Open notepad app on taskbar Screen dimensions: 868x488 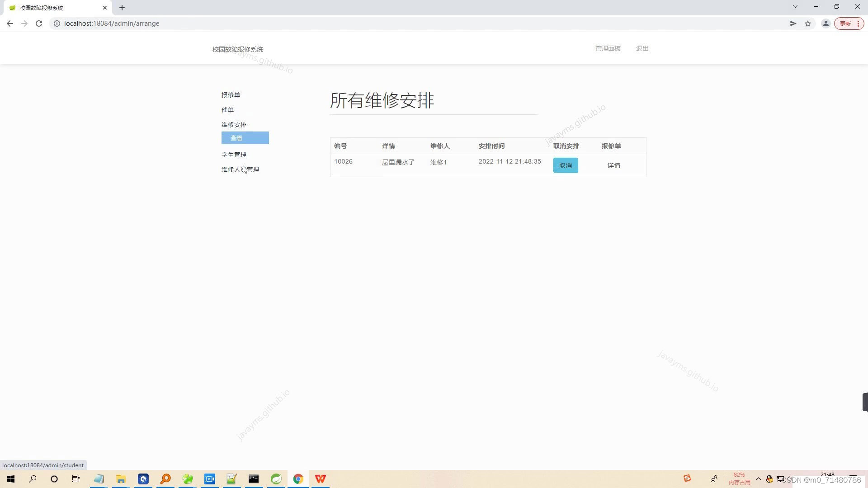99,479
